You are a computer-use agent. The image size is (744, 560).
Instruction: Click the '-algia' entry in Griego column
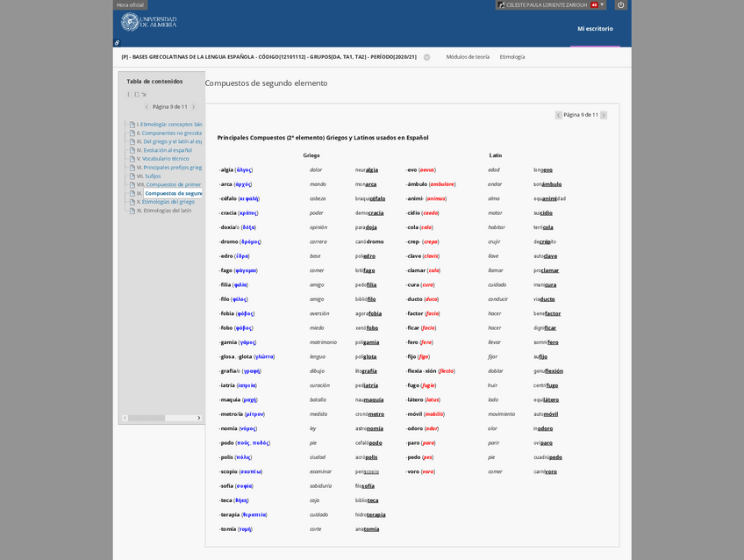pyautogui.click(x=236, y=170)
